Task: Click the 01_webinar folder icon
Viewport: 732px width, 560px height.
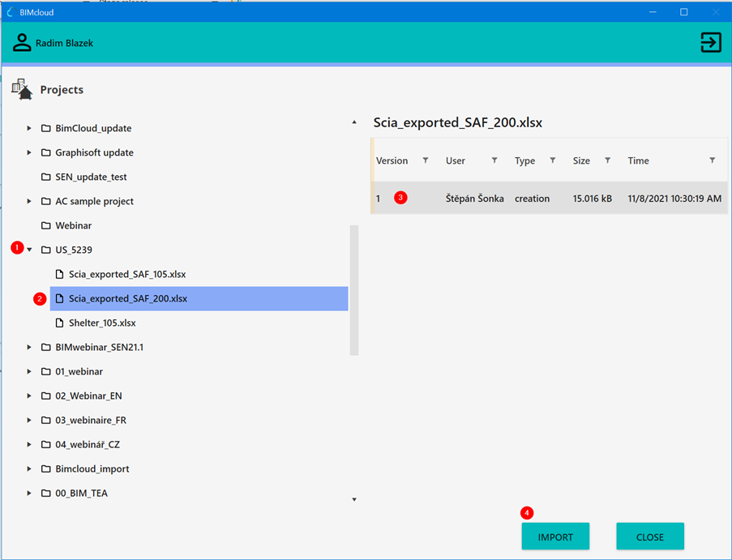Action: tap(45, 371)
